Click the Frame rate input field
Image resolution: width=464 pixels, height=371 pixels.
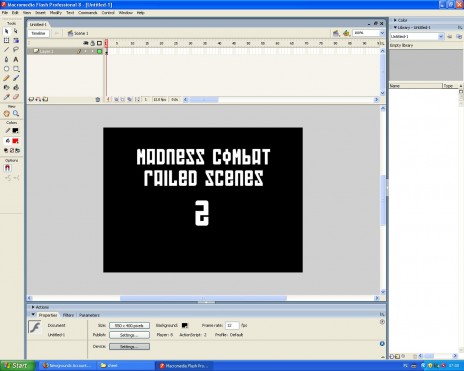pyautogui.click(x=232, y=325)
